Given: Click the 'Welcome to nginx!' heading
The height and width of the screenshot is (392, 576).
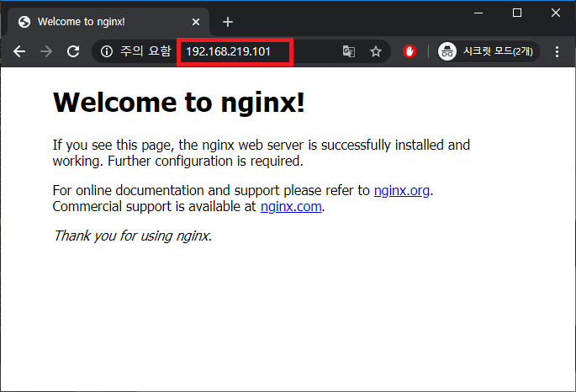Looking at the screenshot, I should coord(179,102).
